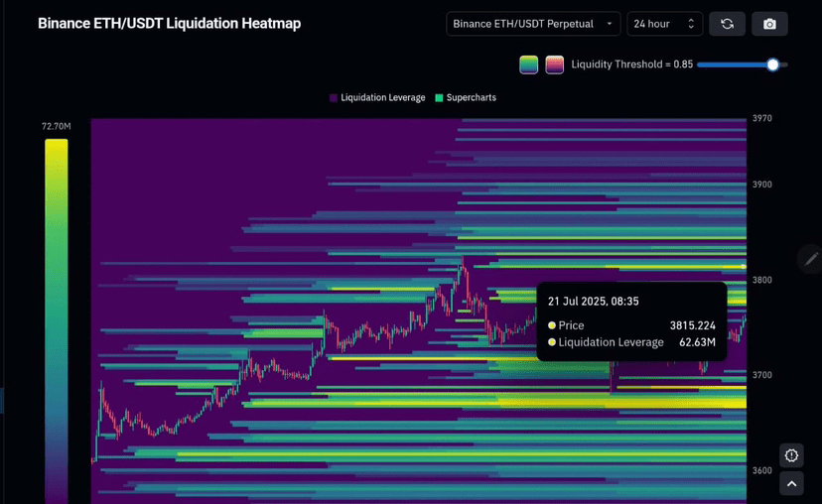Click the scroll-to-top chevron button
The height and width of the screenshot is (504, 822).
[791, 483]
